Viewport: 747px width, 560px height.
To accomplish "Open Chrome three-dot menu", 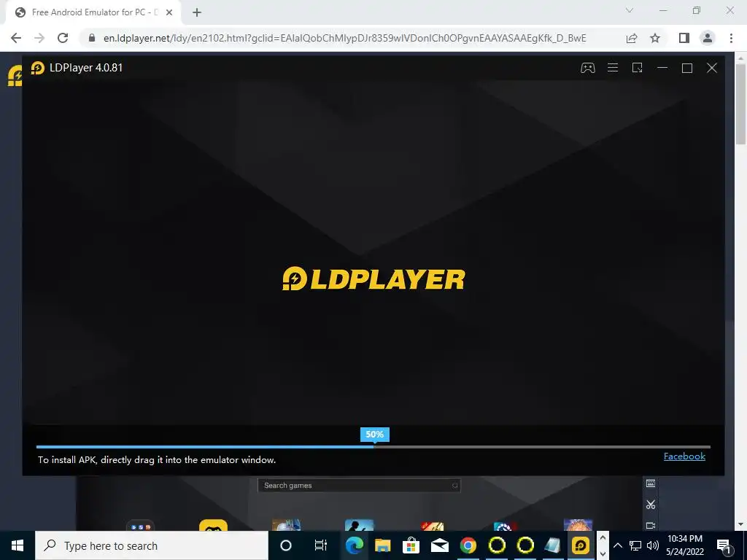I will (x=731, y=38).
